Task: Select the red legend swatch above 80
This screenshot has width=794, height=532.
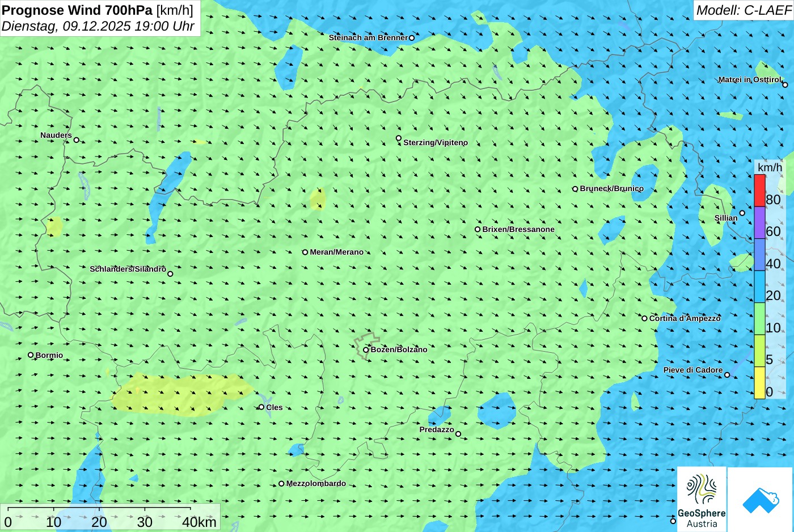Action: pos(759,191)
